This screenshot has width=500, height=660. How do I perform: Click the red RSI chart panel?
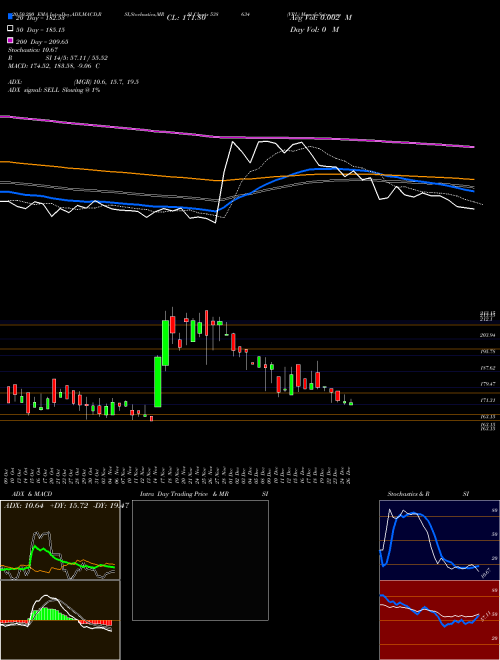439,620
